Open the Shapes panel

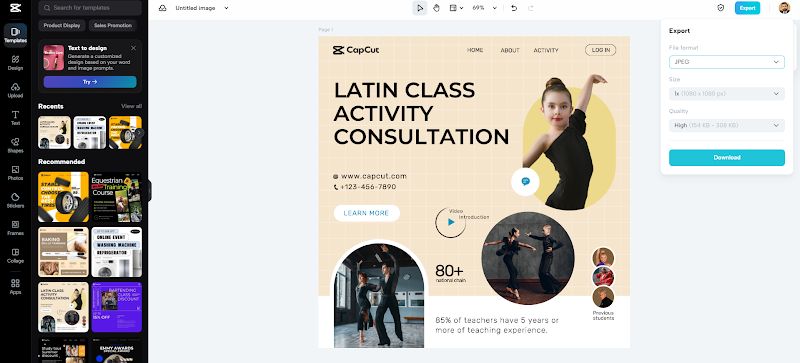pos(15,146)
